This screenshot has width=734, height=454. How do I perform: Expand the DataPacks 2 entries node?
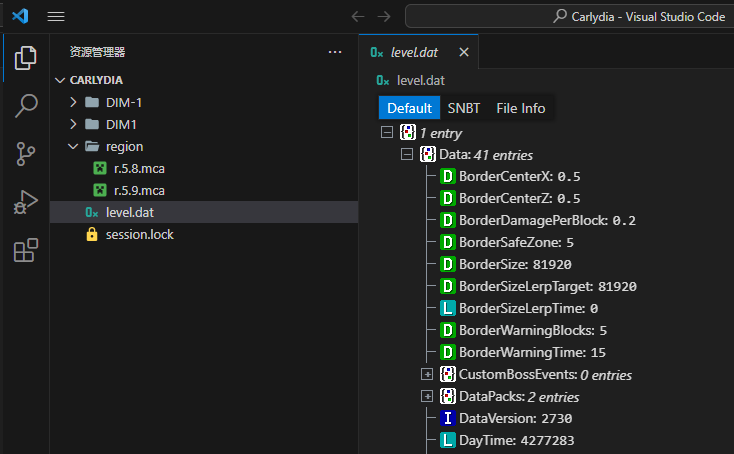click(427, 397)
